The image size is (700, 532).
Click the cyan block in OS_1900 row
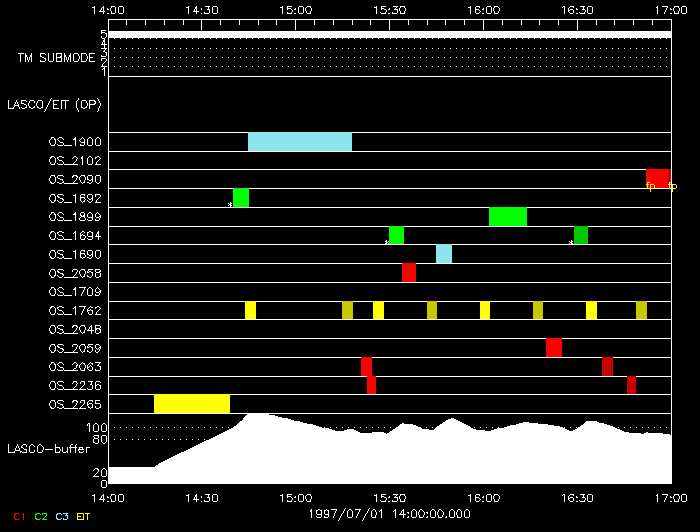(x=300, y=142)
